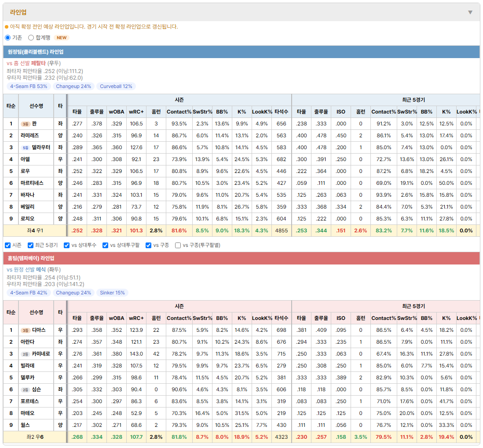The height and width of the screenshot is (448, 483).
Task: Click player name 마테오
Action: [27, 413]
